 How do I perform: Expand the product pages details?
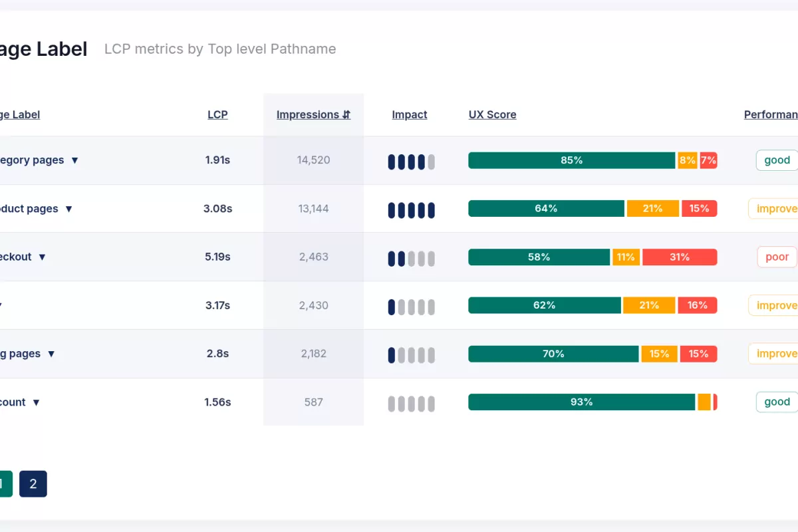pos(69,208)
